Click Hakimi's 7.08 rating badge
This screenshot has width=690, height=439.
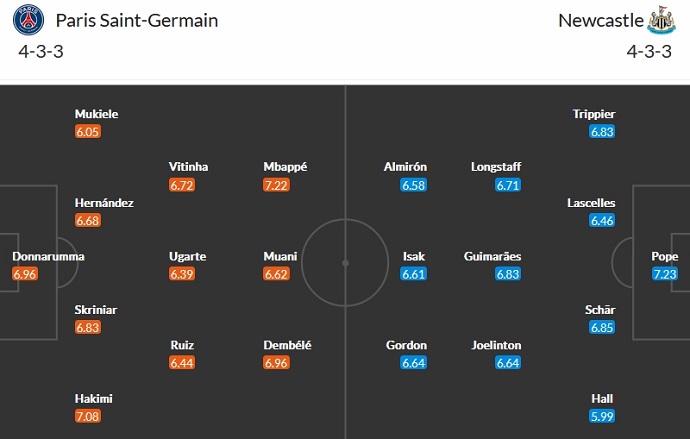pos(88,416)
